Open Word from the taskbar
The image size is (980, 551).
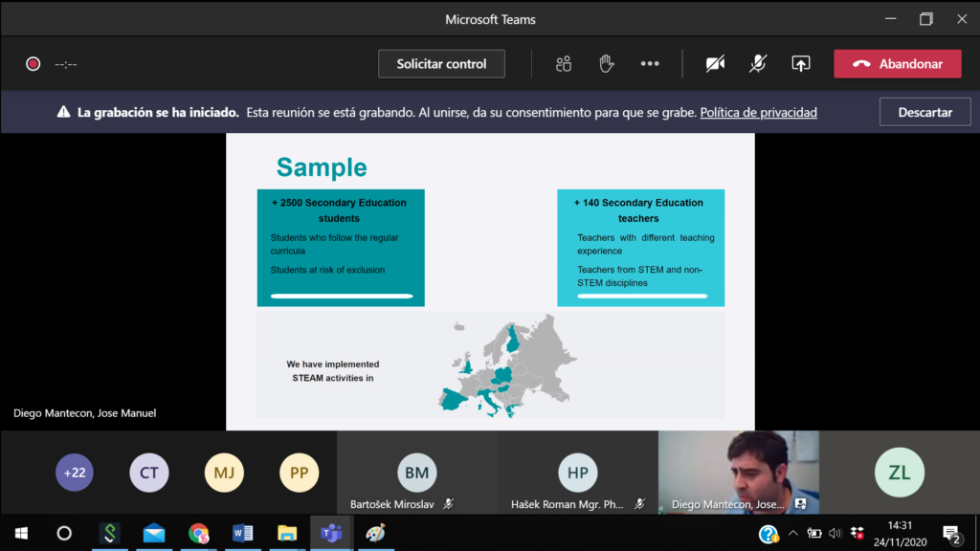(x=242, y=533)
